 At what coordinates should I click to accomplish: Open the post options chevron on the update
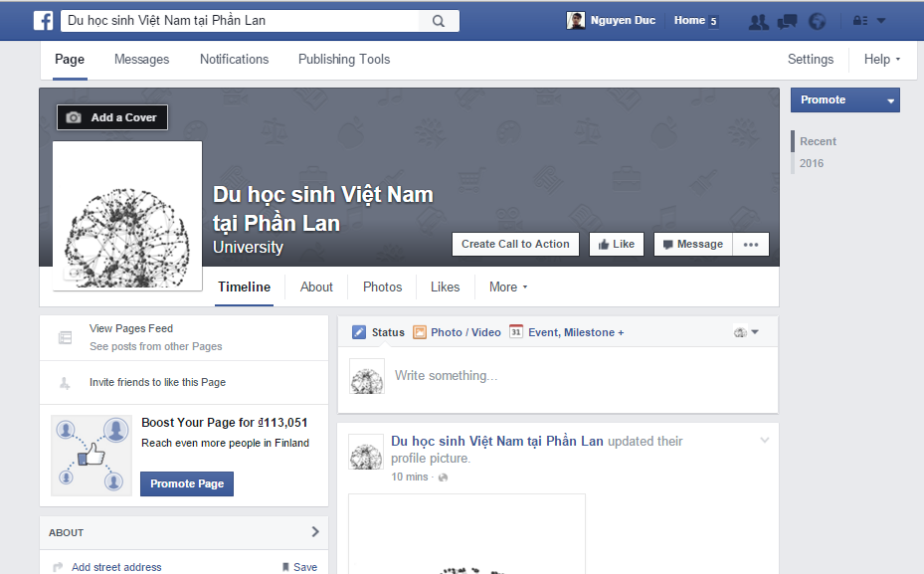pyautogui.click(x=764, y=441)
